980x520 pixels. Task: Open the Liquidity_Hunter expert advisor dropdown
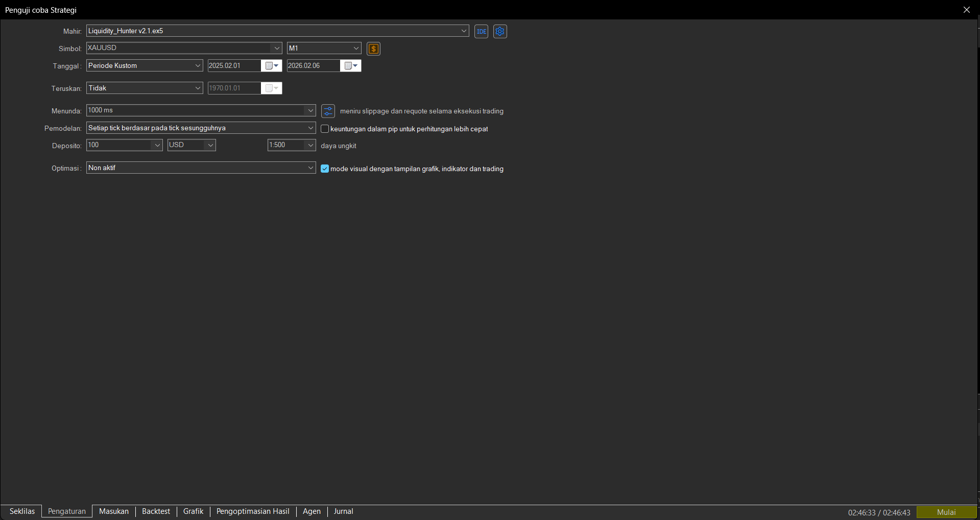[463, 31]
